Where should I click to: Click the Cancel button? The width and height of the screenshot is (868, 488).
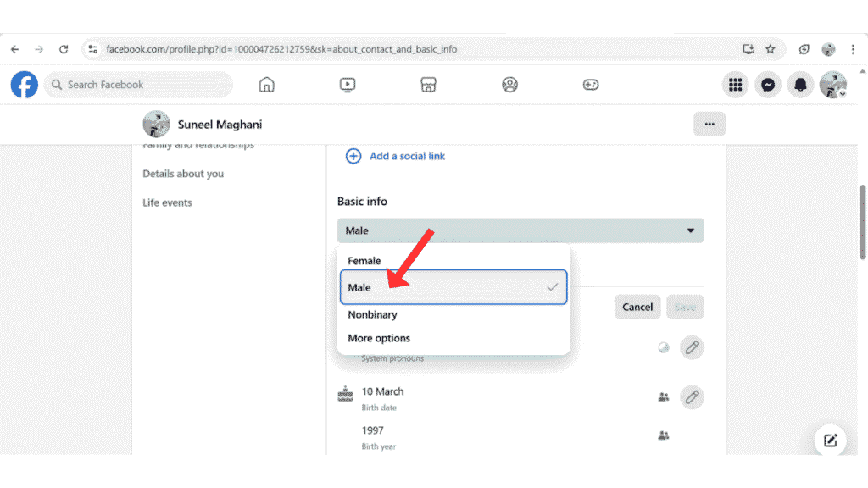point(637,307)
